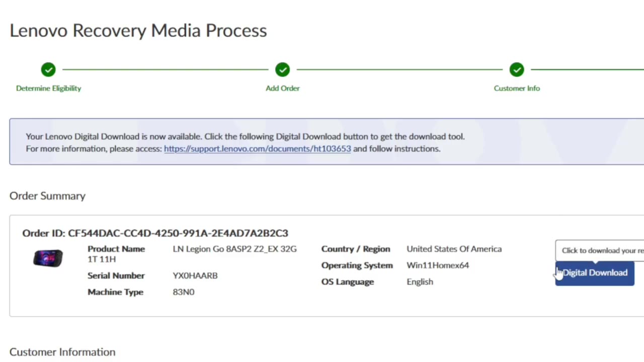Click the Product Name field label
Image resolution: width=644 pixels, height=362 pixels.
116,249
